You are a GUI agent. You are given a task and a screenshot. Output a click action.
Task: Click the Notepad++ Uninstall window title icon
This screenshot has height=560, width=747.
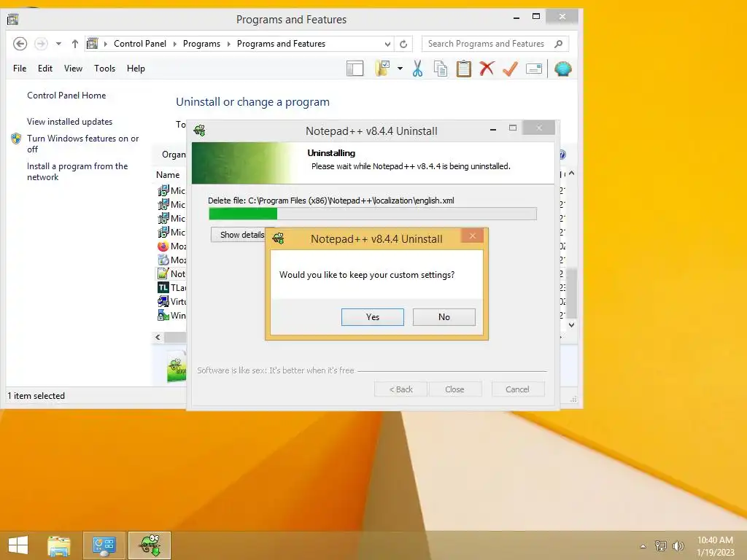200,130
